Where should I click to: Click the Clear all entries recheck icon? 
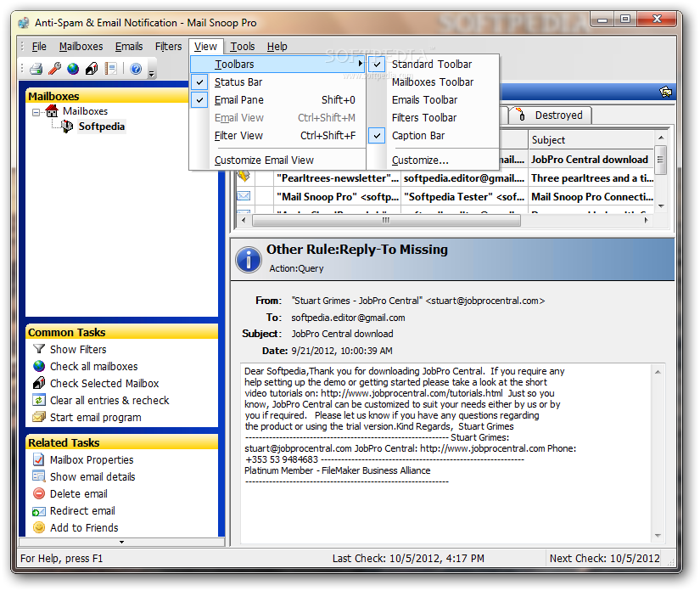(x=39, y=400)
